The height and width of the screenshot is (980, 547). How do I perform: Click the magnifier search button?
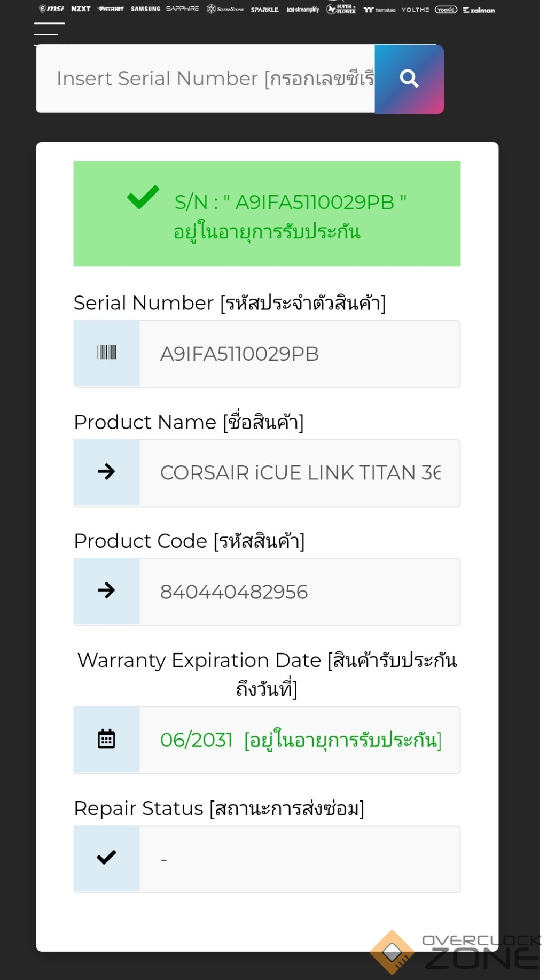(409, 79)
